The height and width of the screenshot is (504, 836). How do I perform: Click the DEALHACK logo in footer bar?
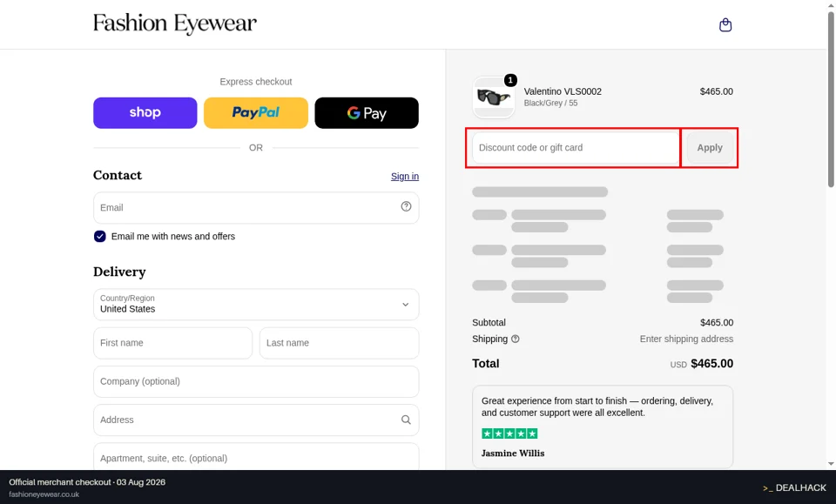[x=794, y=488]
